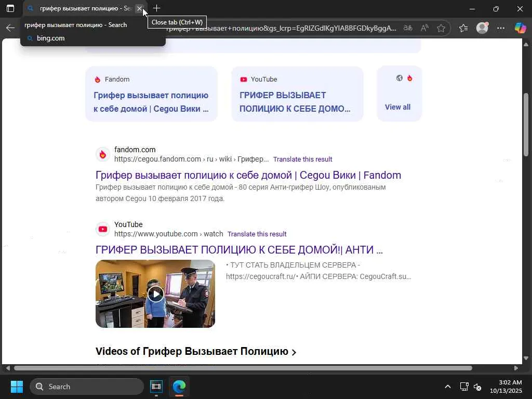Click the Fandom flame icon in card
The height and width of the screenshot is (399, 532).
tap(98, 79)
